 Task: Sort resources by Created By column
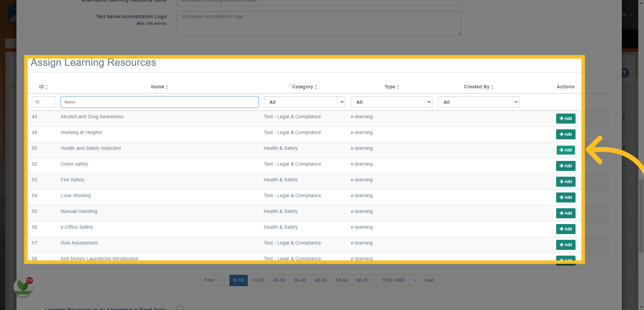pos(479,87)
